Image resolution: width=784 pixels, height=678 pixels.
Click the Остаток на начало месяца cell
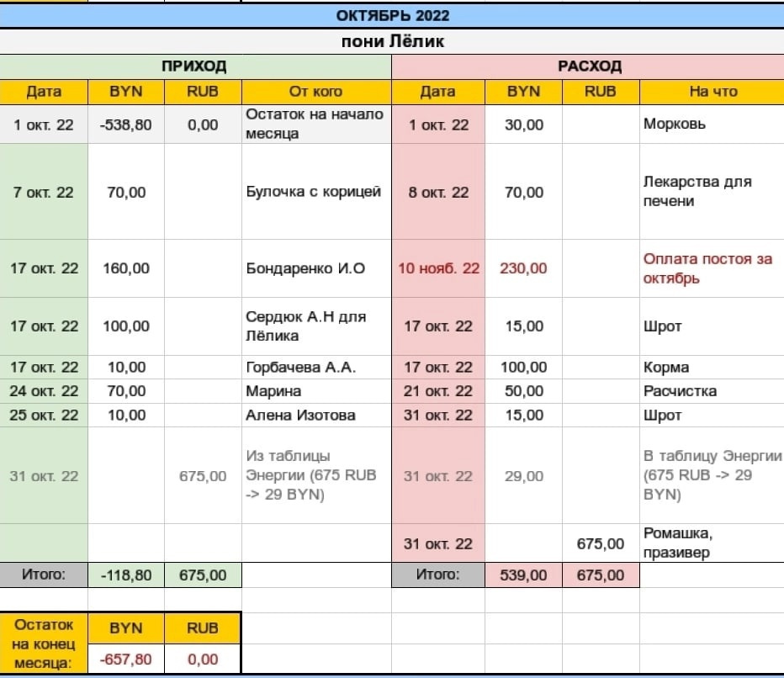point(315,124)
